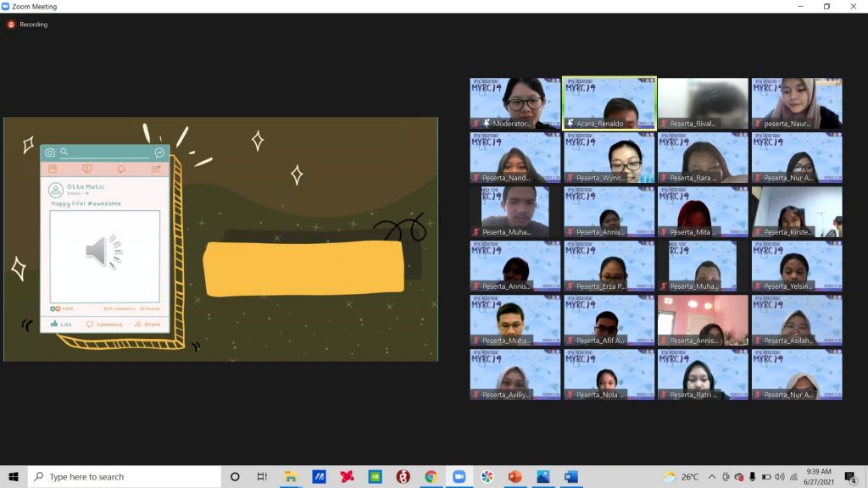The image size is (868, 488).
Task: Open the notification center icon
Action: coord(851,476)
